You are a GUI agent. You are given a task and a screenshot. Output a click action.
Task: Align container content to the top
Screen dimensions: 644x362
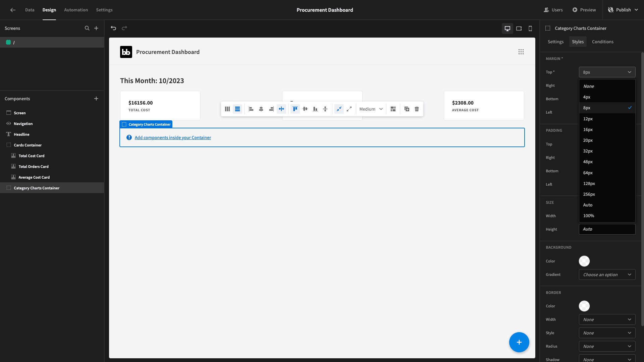tap(295, 109)
